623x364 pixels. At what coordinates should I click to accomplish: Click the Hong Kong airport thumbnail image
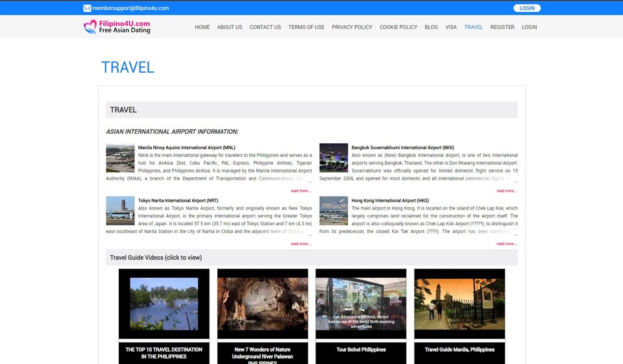(x=334, y=211)
